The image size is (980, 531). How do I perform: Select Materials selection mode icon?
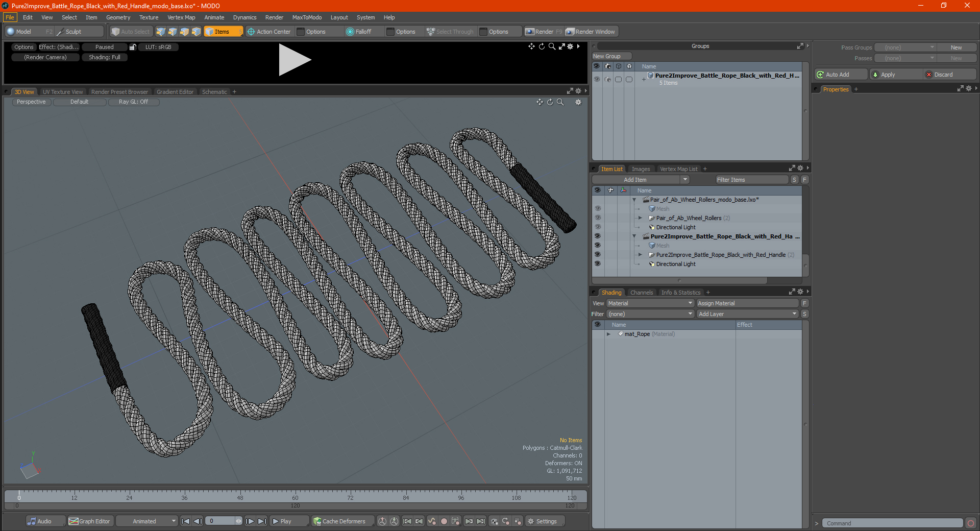tap(196, 32)
